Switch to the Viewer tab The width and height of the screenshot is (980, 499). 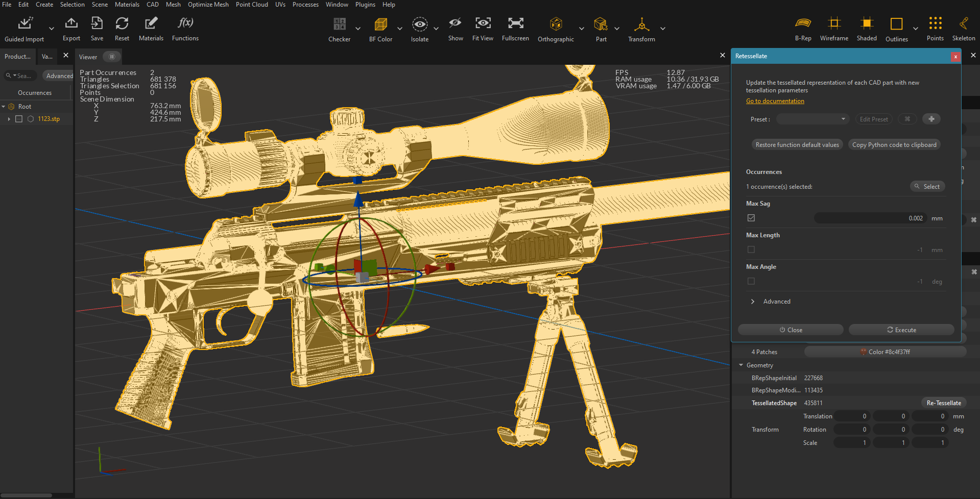[x=87, y=57]
